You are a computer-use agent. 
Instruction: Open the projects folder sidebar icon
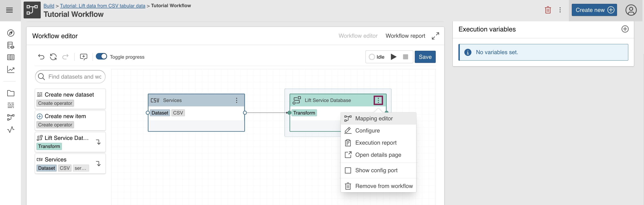[11, 93]
